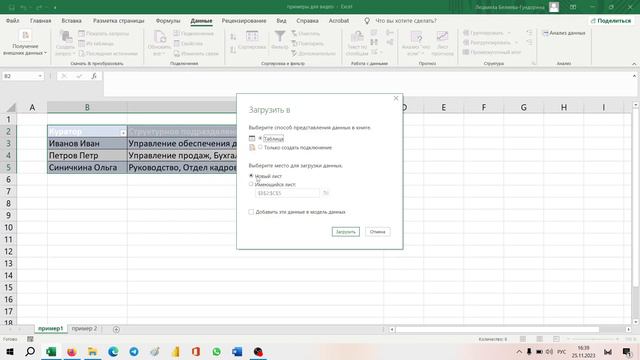
Task: Add a new sheet with the plus icon
Action: point(116,329)
